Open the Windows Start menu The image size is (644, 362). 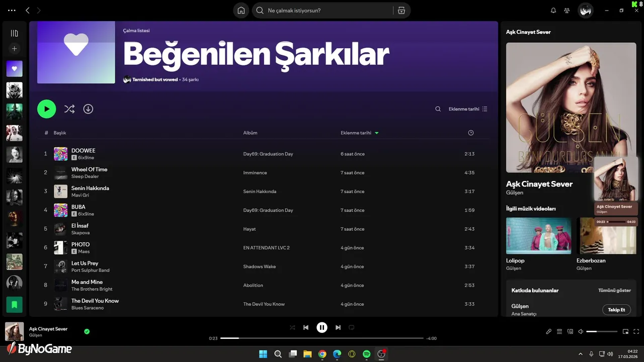click(263, 354)
